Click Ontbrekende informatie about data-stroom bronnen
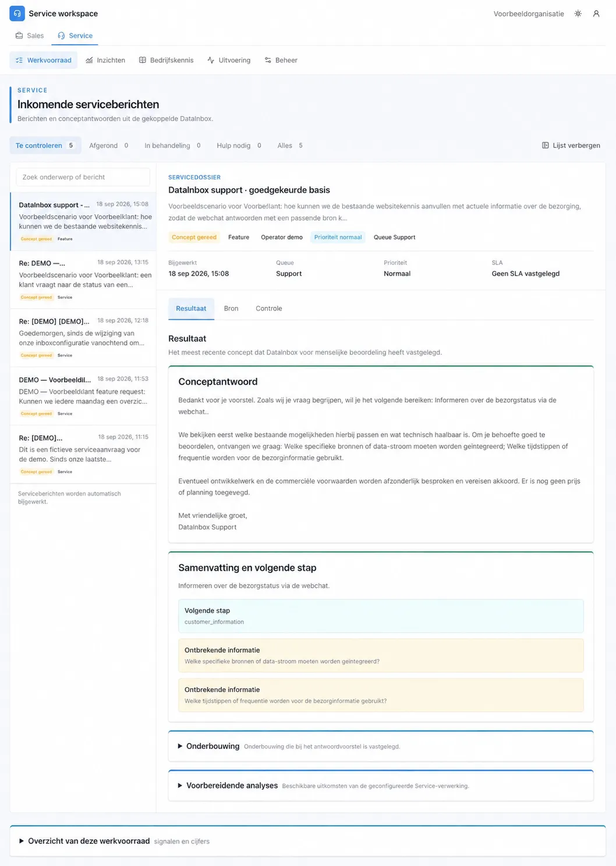616x866 pixels. point(381,655)
